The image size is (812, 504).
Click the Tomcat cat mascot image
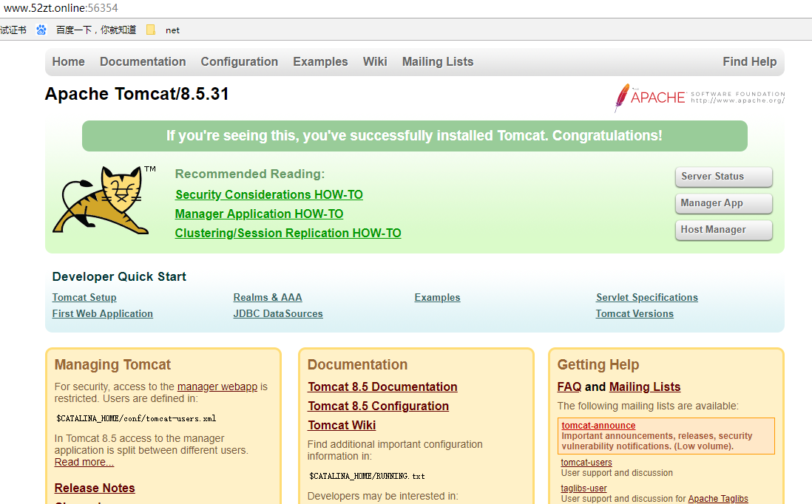point(104,200)
